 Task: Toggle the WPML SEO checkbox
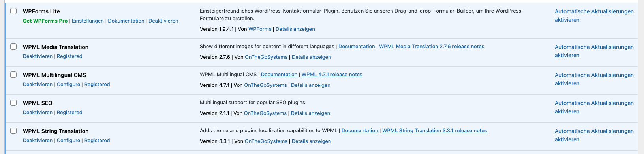point(13,103)
